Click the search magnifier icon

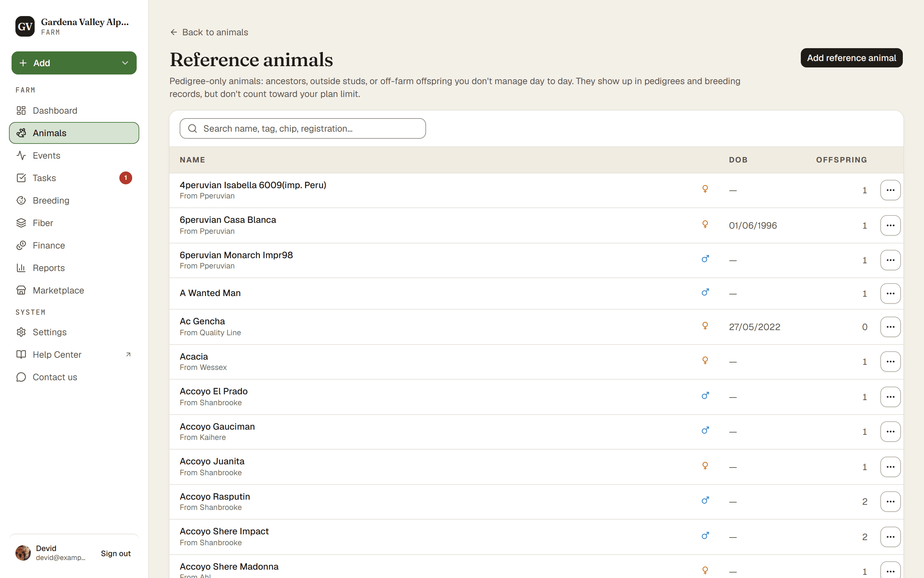pyautogui.click(x=193, y=128)
